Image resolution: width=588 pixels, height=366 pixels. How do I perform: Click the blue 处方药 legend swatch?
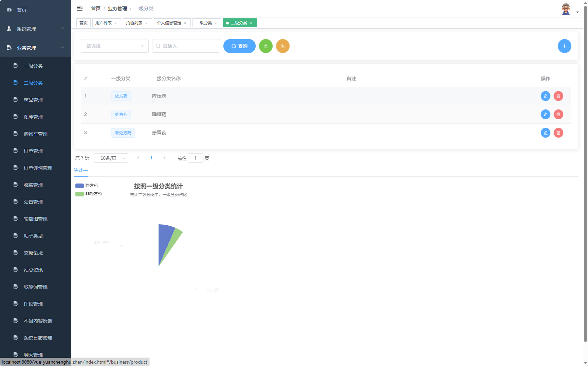[x=79, y=186]
